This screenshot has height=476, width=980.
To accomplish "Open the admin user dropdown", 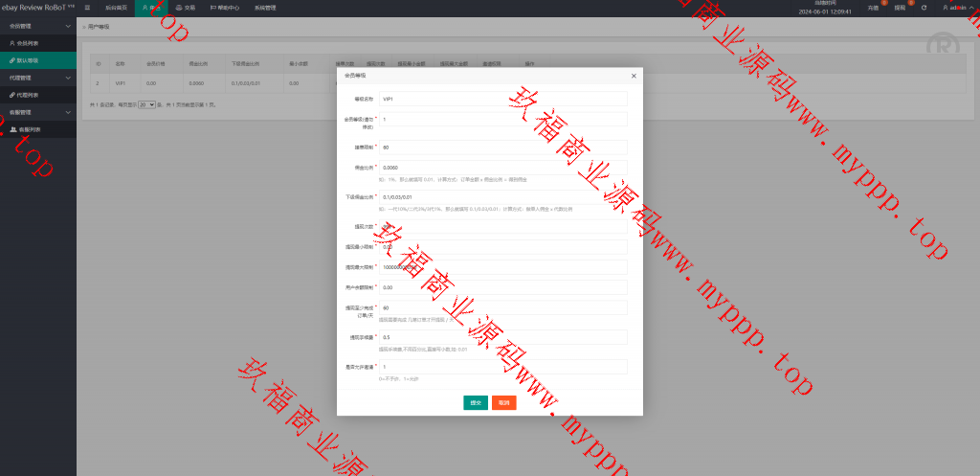I will (956, 8).
